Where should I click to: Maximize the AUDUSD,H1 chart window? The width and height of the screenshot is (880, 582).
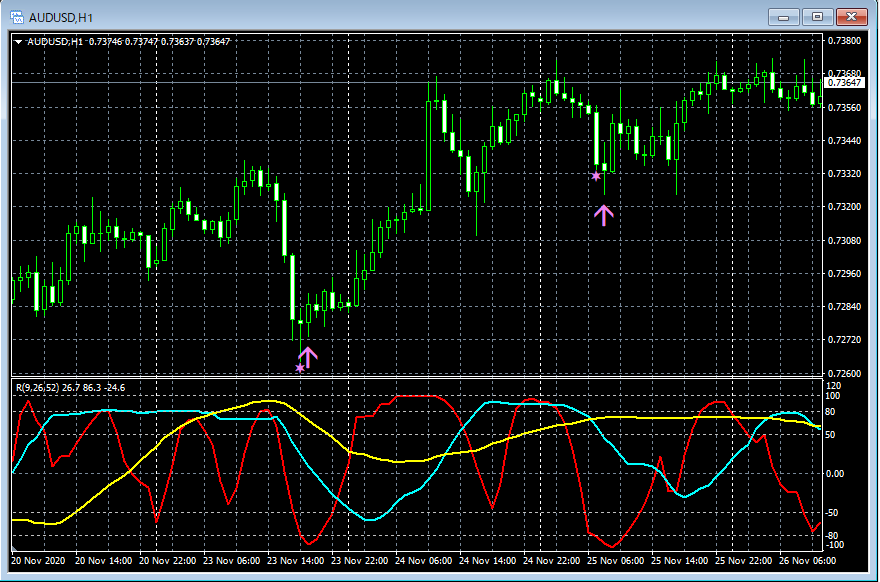click(x=817, y=16)
